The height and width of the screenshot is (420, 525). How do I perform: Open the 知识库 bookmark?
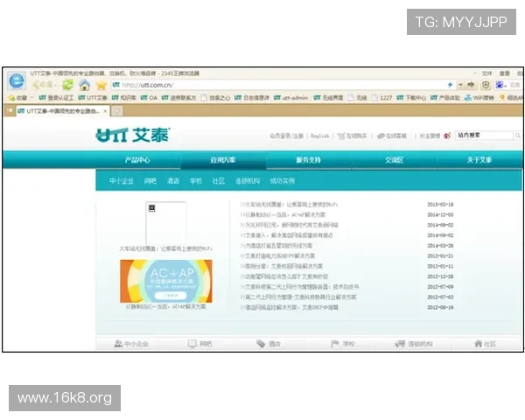[x=123, y=98]
